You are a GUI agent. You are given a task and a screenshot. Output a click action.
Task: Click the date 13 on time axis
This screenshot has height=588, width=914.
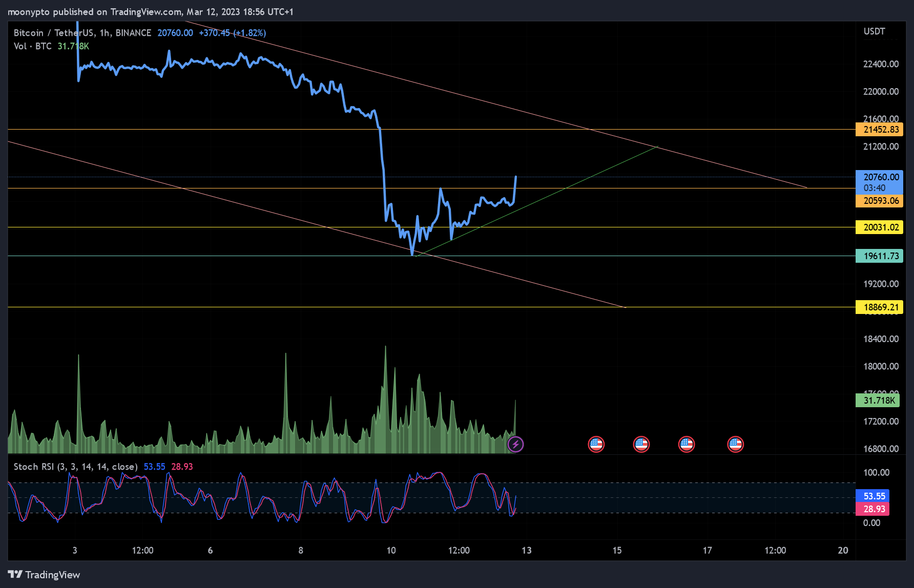(527, 551)
